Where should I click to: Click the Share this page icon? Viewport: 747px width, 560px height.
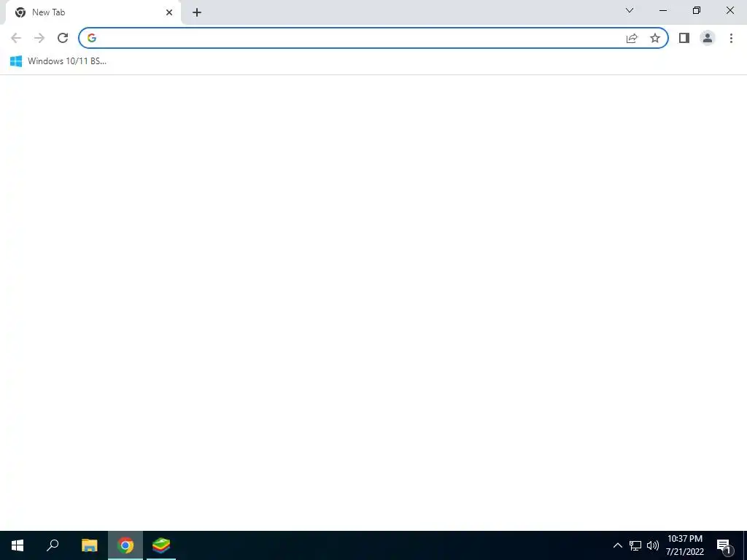pyautogui.click(x=632, y=38)
